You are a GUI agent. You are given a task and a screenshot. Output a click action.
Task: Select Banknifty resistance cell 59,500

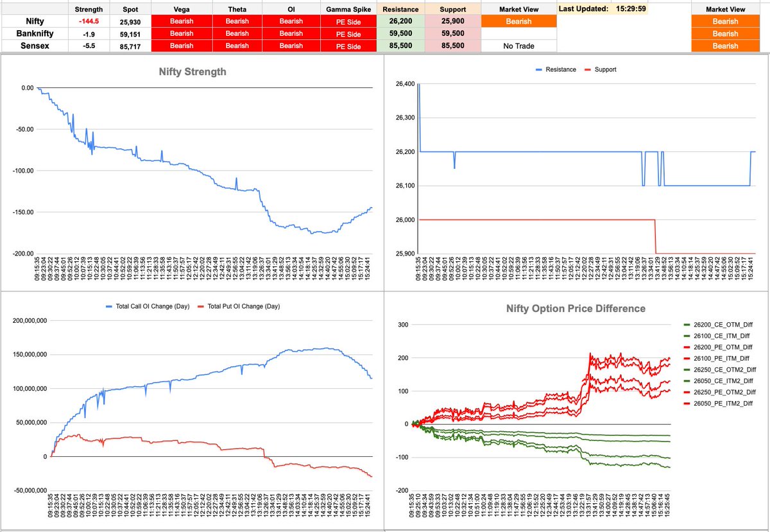pyautogui.click(x=400, y=33)
